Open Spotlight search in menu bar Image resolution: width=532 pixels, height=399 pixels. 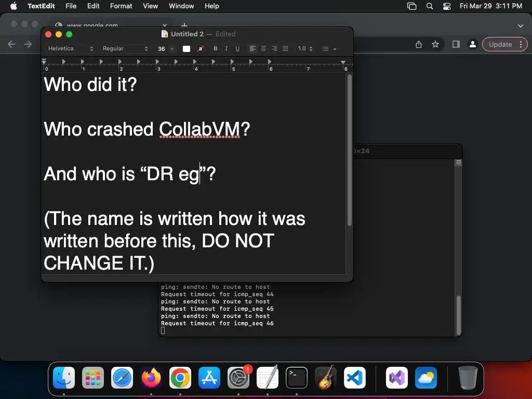[430, 6]
